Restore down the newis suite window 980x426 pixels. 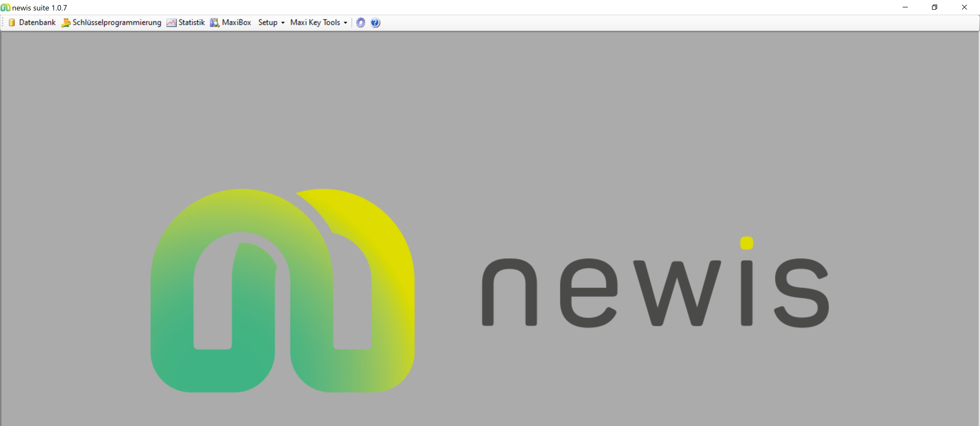tap(934, 7)
